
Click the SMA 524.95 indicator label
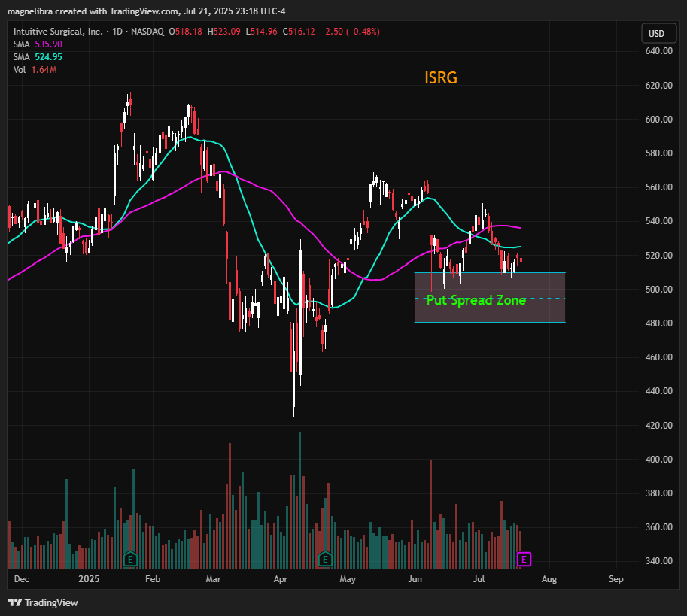tap(38, 57)
